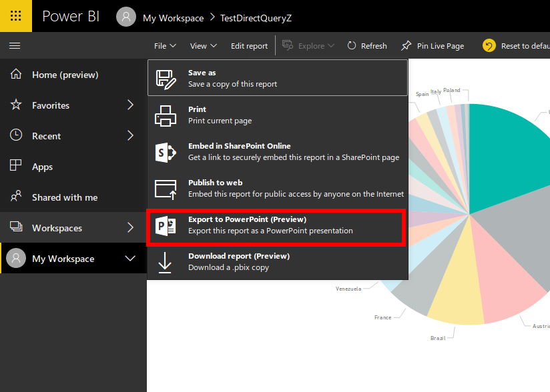Collapse the navigation pane hamburger icon
The height and width of the screenshot is (392, 550).
coord(15,46)
